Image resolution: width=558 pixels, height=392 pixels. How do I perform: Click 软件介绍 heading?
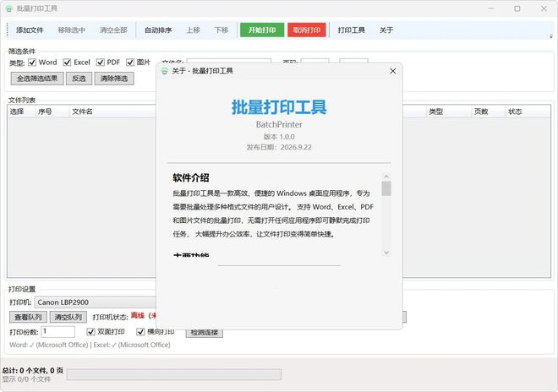tap(191, 178)
